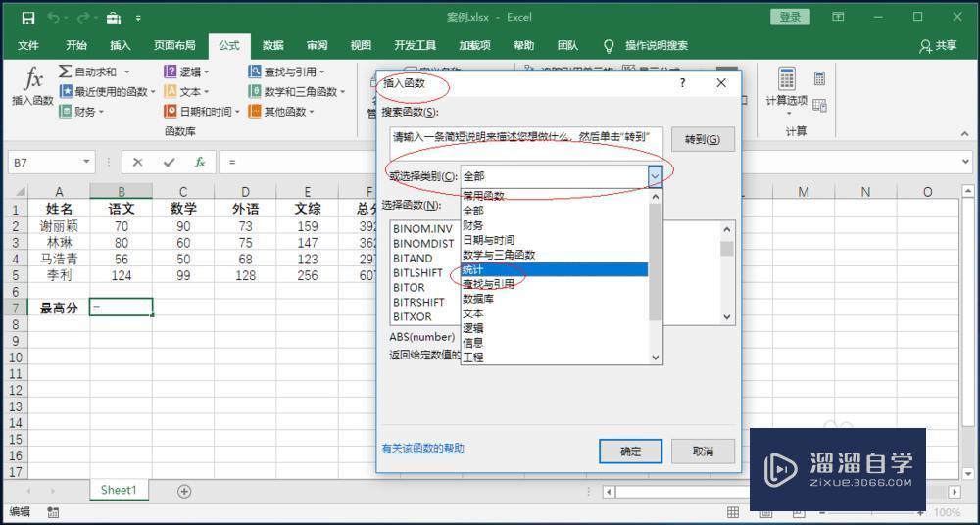Open Date and Time (日期和时间) functions
Image resolution: width=980 pixels, height=525 pixels.
tap(203, 112)
